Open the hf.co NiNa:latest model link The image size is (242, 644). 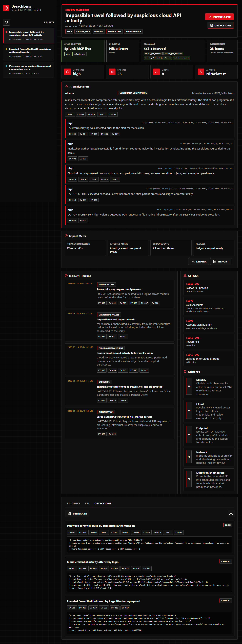(213, 93)
